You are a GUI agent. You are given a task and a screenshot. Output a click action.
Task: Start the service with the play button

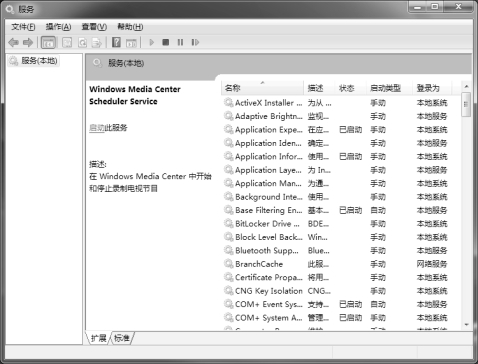click(x=152, y=42)
